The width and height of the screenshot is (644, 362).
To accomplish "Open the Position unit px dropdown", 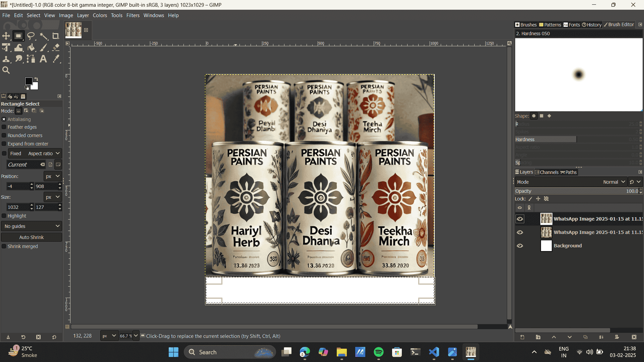I will [x=53, y=176].
